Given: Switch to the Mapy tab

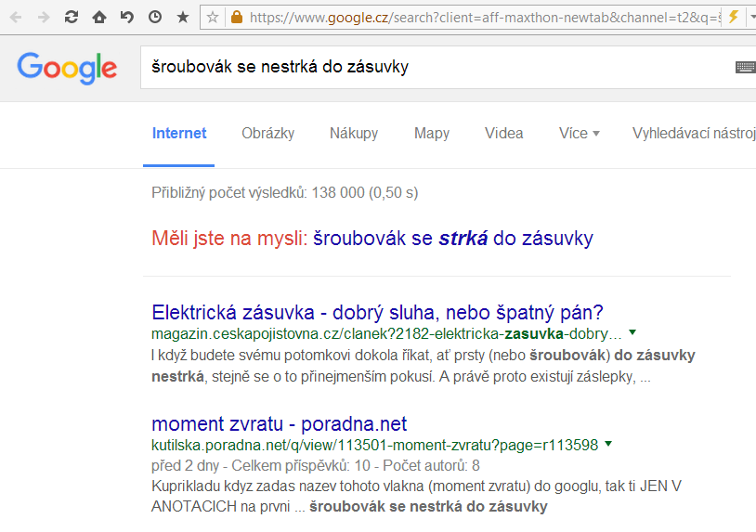Looking at the screenshot, I should 432,133.
